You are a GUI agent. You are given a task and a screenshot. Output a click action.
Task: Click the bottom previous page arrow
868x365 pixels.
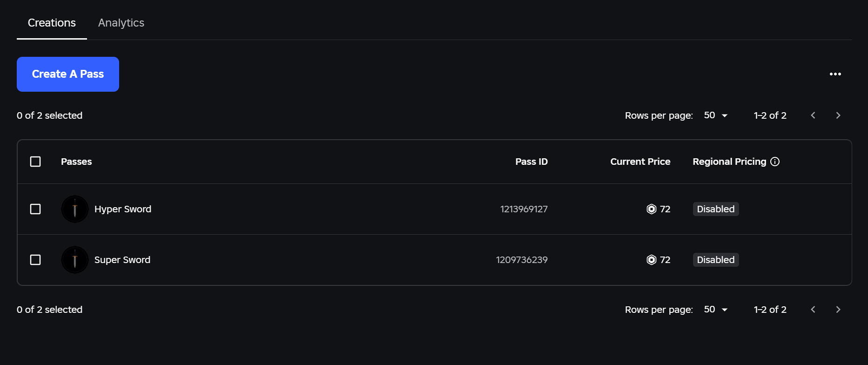(813, 310)
